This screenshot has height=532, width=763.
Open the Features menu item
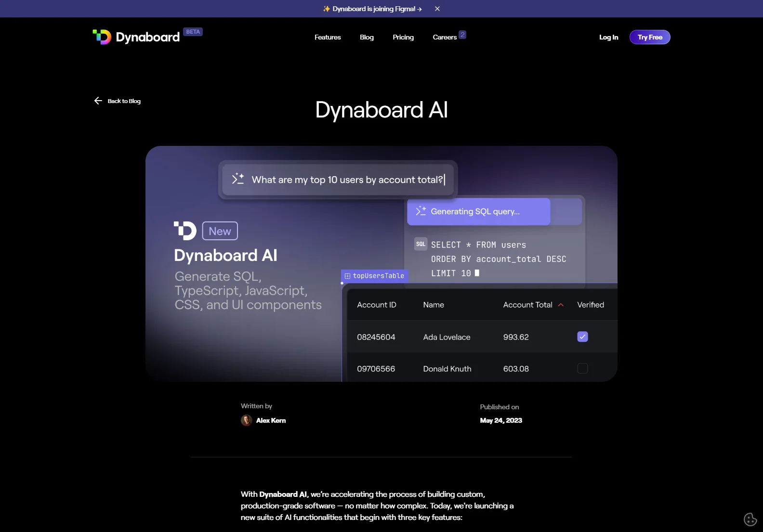click(328, 37)
